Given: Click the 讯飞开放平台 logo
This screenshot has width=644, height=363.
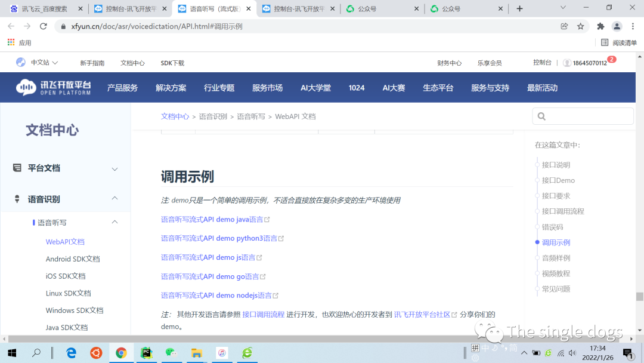Looking at the screenshot, I should click(x=54, y=87).
